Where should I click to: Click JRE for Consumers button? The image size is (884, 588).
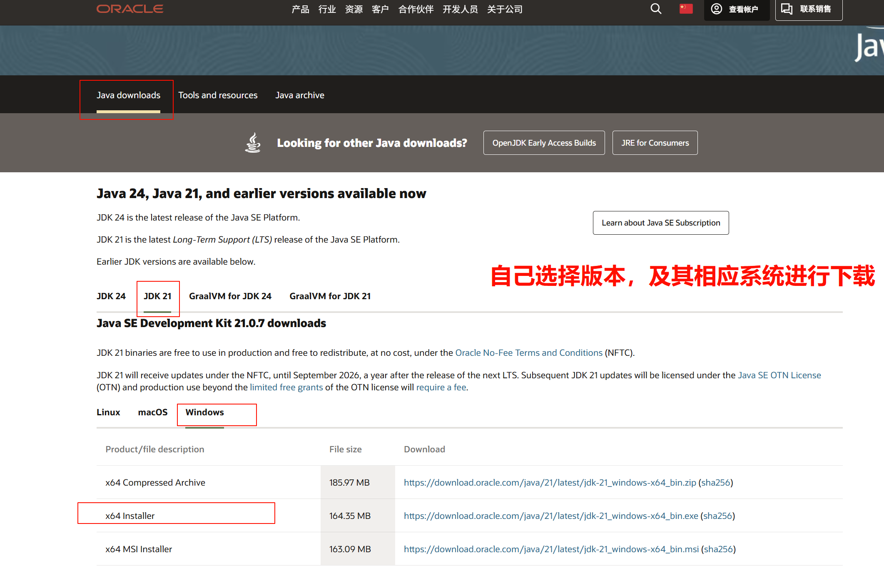[655, 143]
